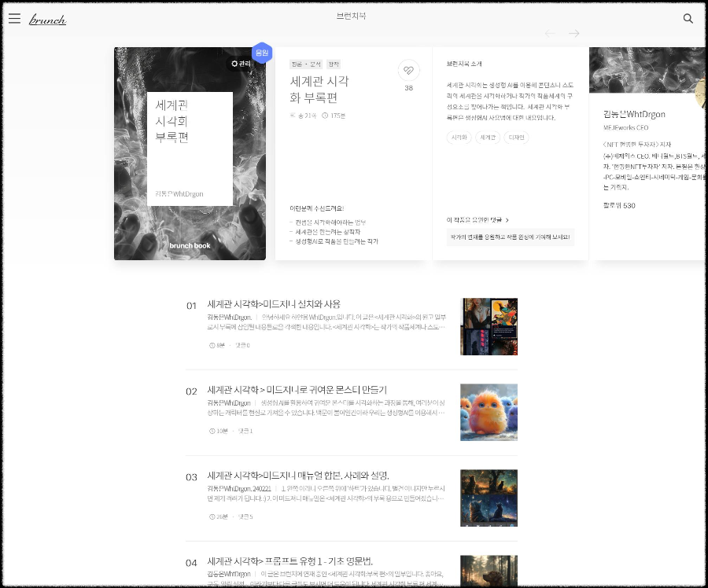This screenshot has height=588, width=708.
Task: Open the 관리 gear button on cover
Action: [x=241, y=64]
